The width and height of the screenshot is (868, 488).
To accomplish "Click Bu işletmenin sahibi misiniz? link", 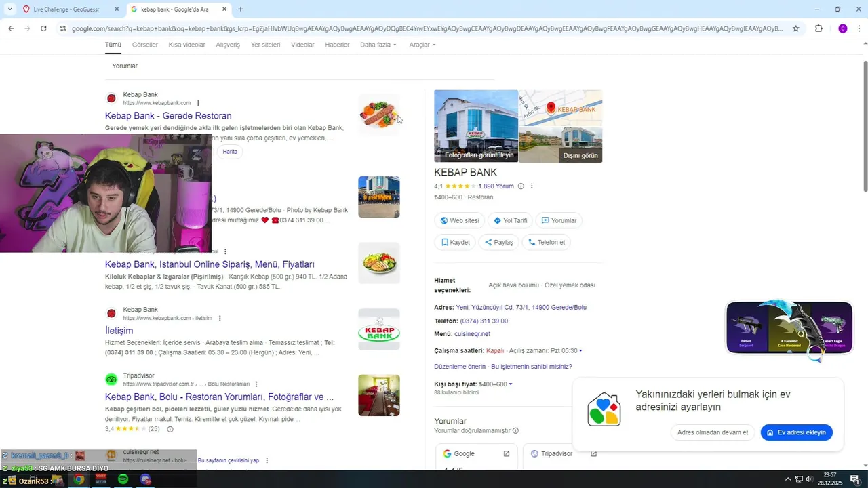I will (x=532, y=367).
